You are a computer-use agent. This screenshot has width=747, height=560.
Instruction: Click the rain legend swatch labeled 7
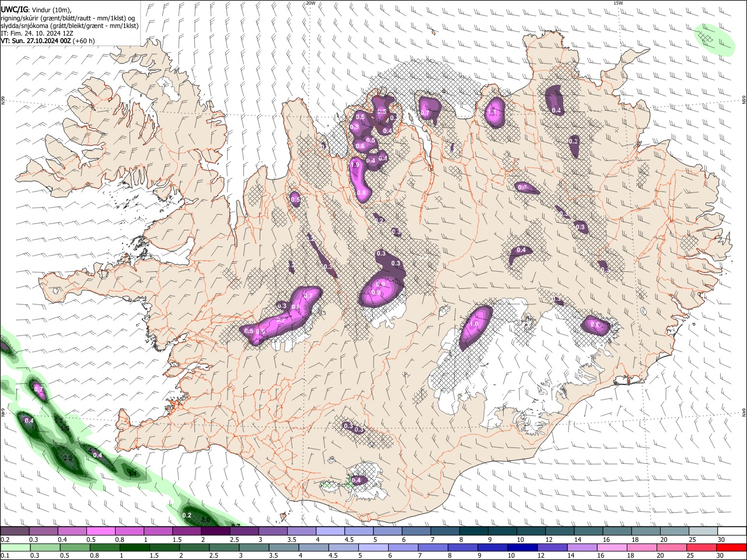coord(432,547)
